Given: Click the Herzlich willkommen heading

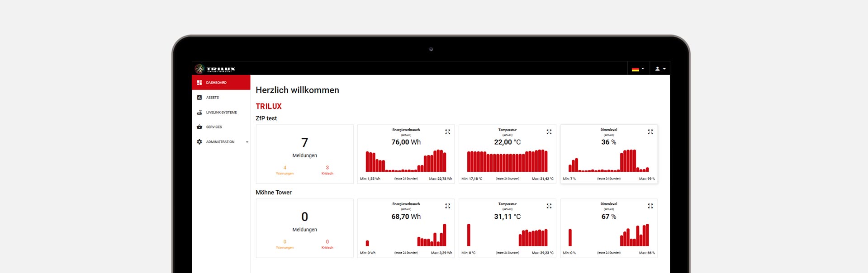Looking at the screenshot, I should (x=297, y=90).
